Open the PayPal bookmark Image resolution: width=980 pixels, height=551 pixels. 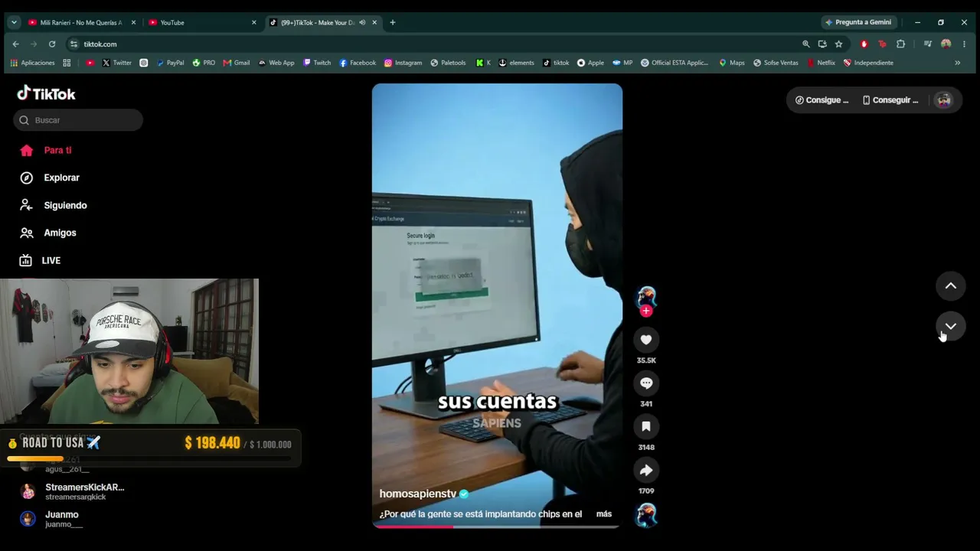tap(170, 63)
